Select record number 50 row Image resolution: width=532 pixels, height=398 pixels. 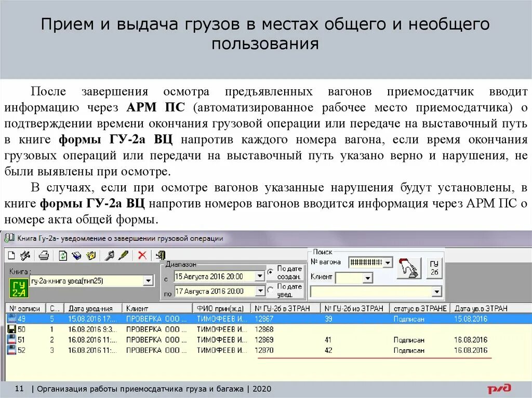click(269, 329)
